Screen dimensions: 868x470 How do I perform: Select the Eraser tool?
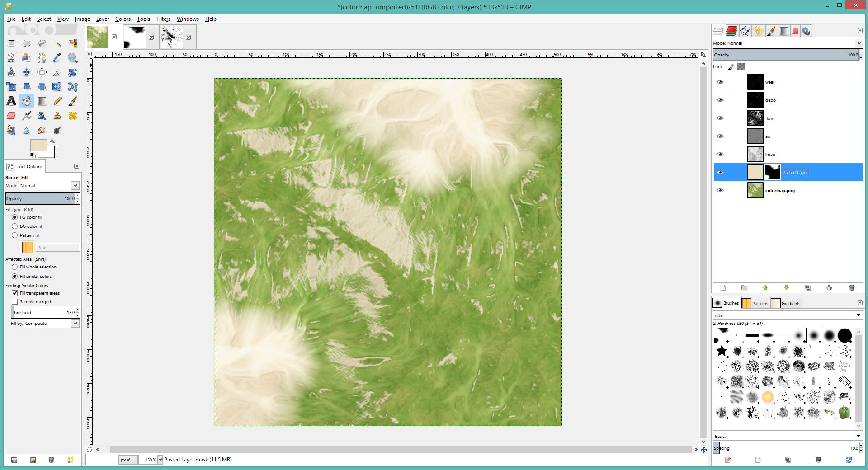coord(11,116)
